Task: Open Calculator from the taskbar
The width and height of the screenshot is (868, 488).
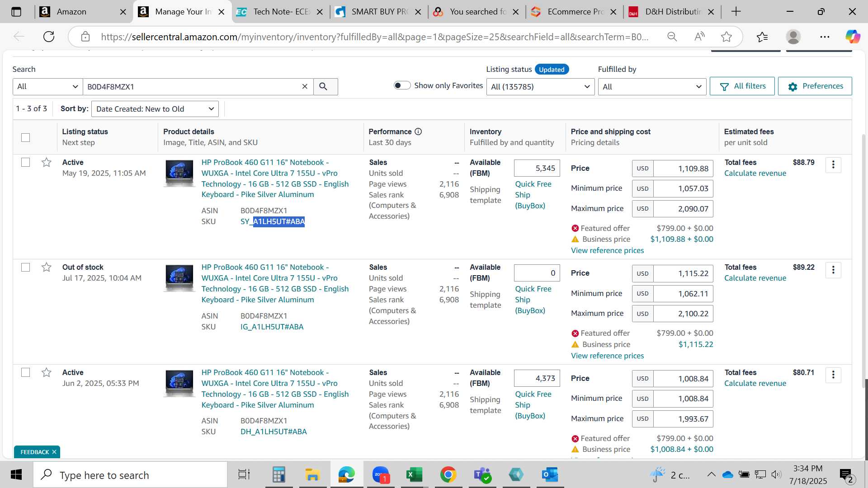Action: click(278, 474)
